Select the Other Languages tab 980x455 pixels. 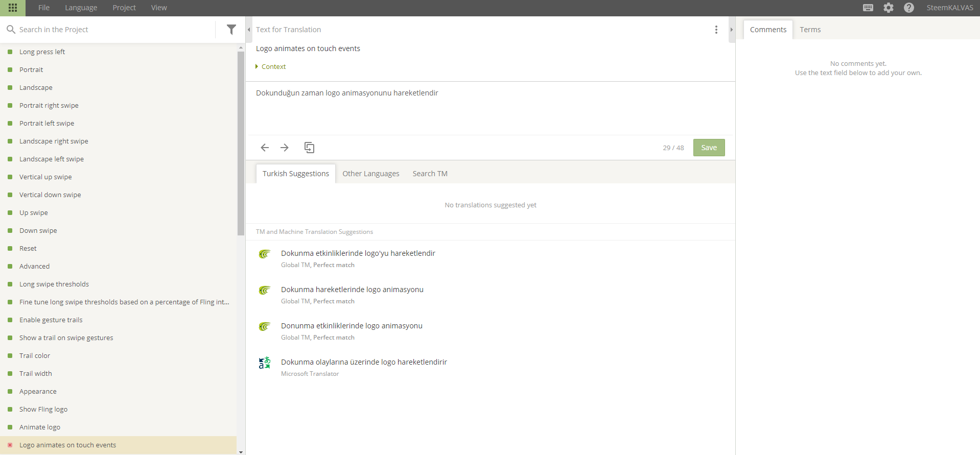371,174
